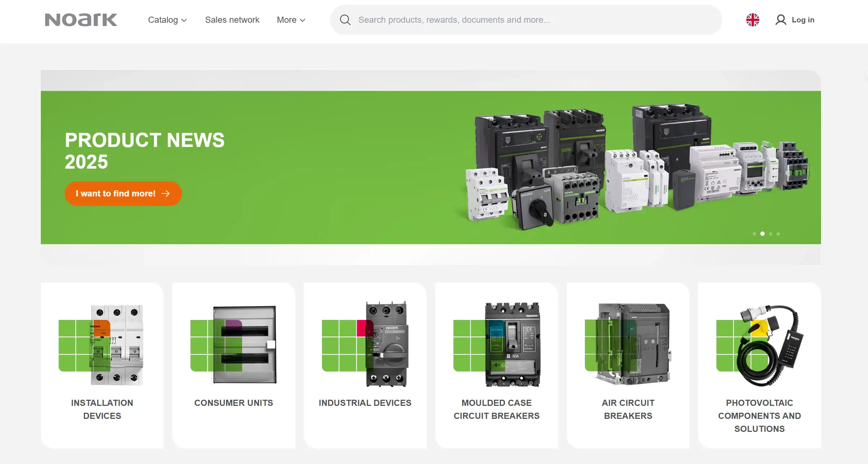Click the I want to find more button

tap(123, 194)
